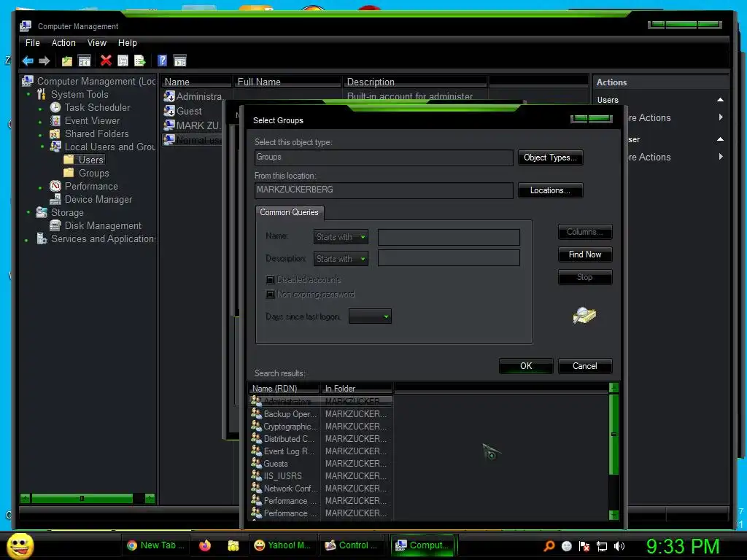Image resolution: width=747 pixels, height=560 pixels.
Task: Click the red X Delete toolbar icon
Action: [x=106, y=61]
